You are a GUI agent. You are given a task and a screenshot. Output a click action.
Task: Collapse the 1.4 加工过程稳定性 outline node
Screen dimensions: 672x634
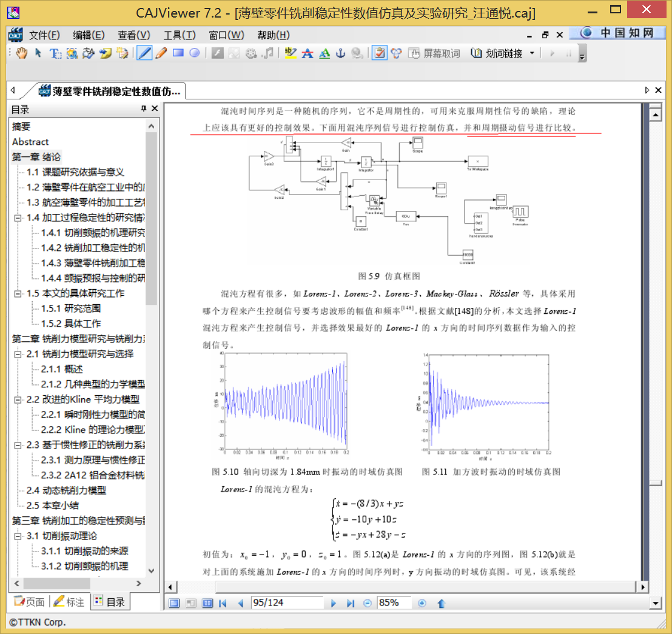pos(18,218)
